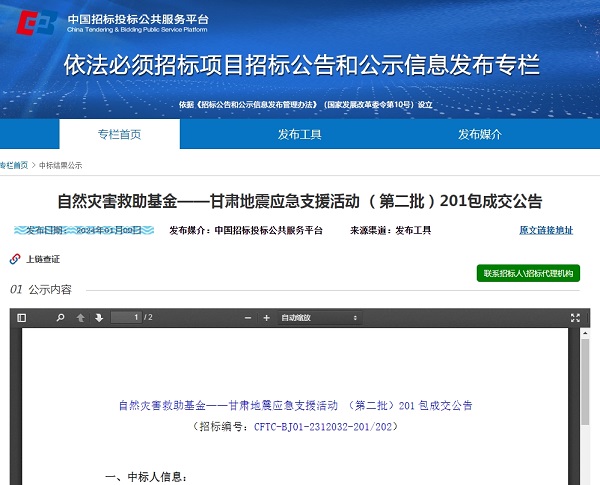Zoom in the PDF document
This screenshot has height=485, width=600.
click(x=266, y=318)
